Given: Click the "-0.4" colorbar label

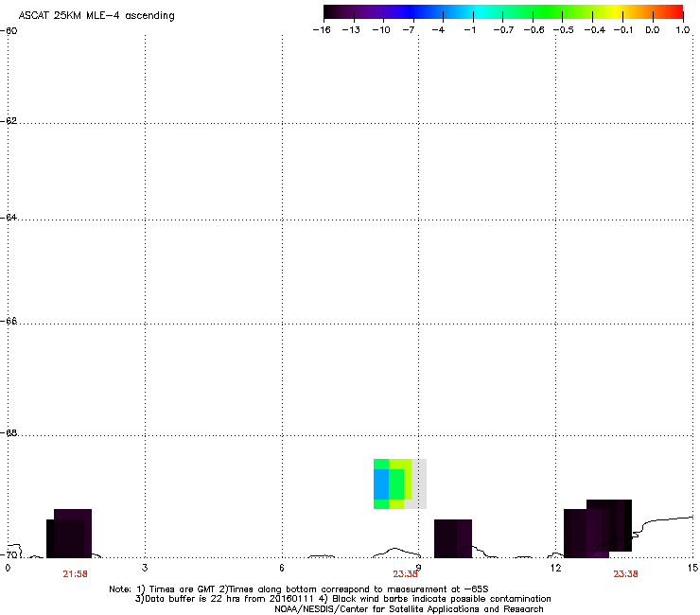Looking at the screenshot, I should pos(595,30).
